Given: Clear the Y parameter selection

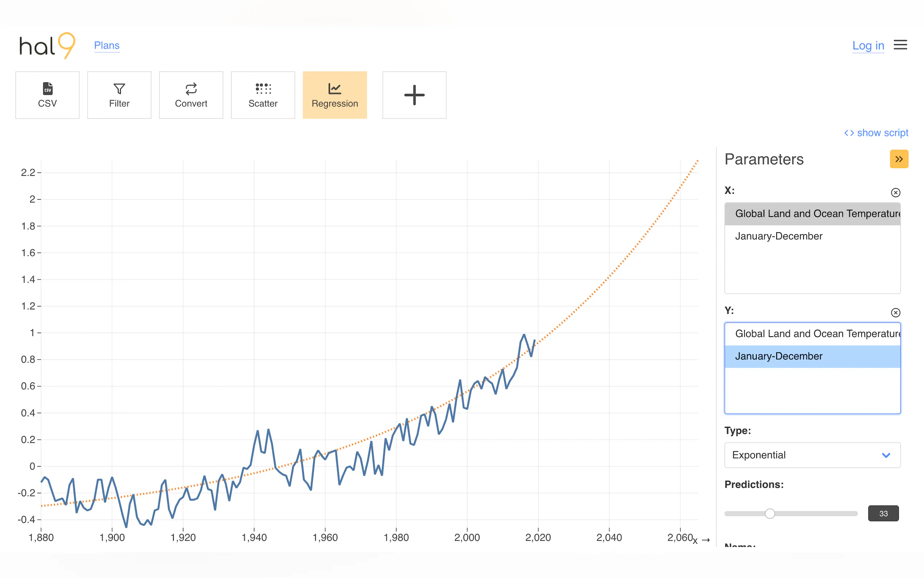Looking at the screenshot, I should point(895,312).
